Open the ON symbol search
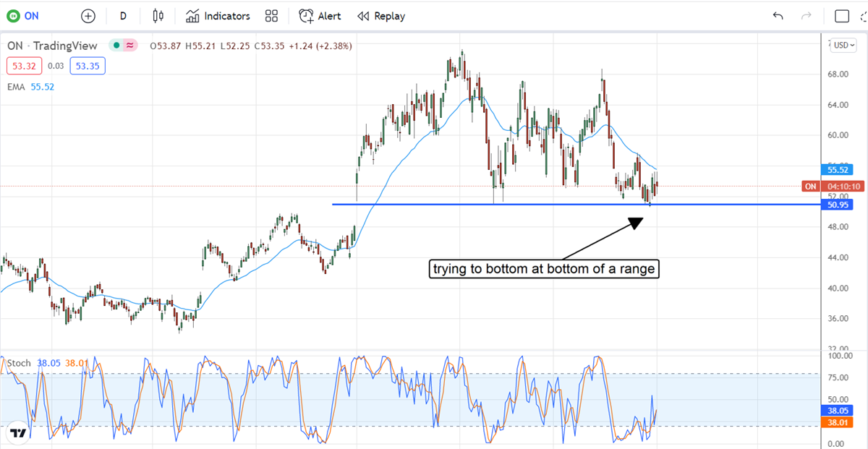Image resolution: width=868 pixels, height=449 pixels. [32, 16]
